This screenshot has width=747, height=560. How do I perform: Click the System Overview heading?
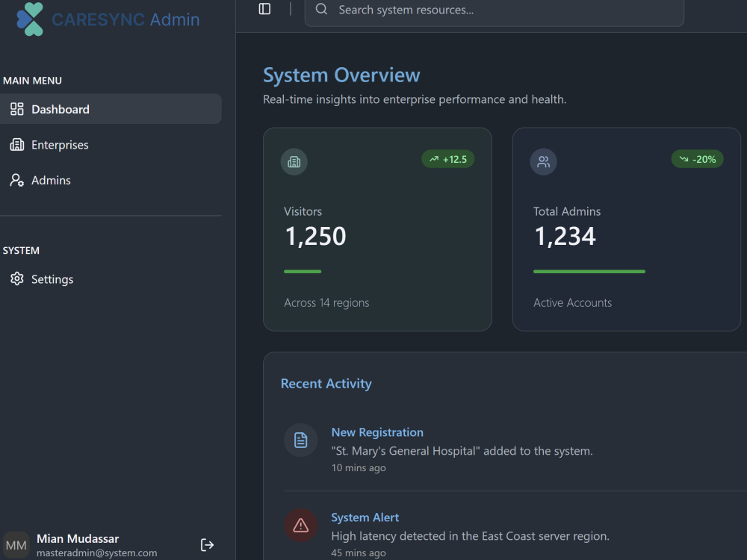click(341, 75)
